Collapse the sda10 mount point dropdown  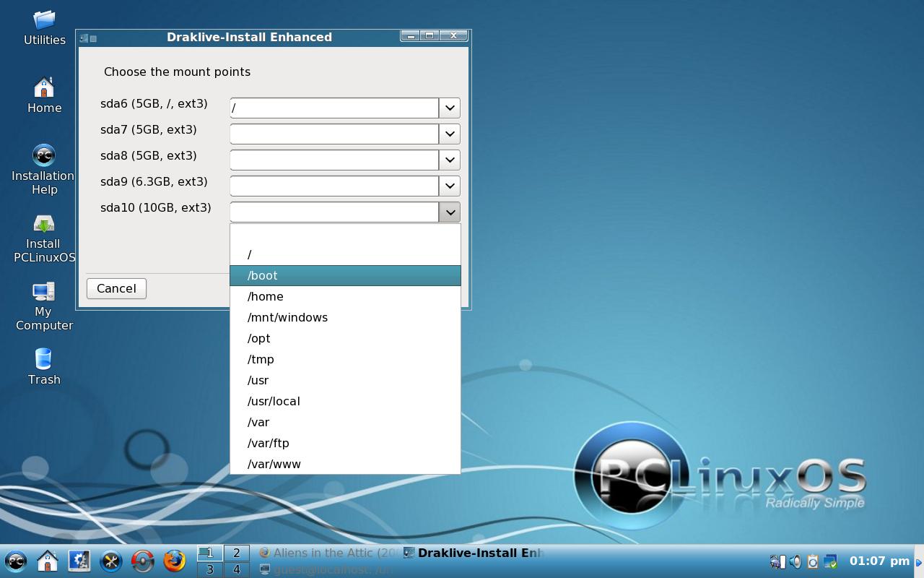(450, 212)
